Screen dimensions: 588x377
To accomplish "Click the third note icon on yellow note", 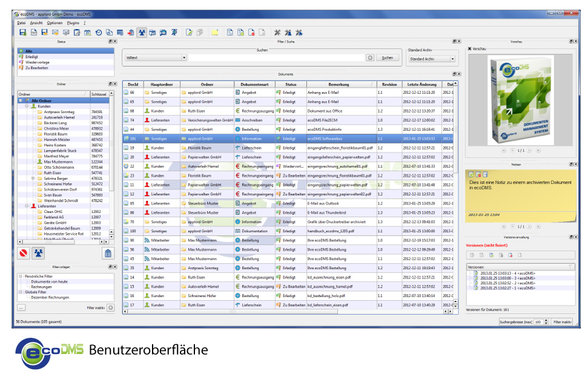I will pyautogui.click(x=485, y=175).
